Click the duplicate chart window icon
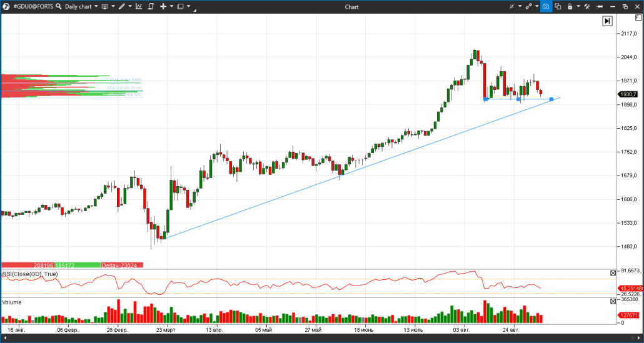The width and height of the screenshot is (644, 343). pos(558,6)
